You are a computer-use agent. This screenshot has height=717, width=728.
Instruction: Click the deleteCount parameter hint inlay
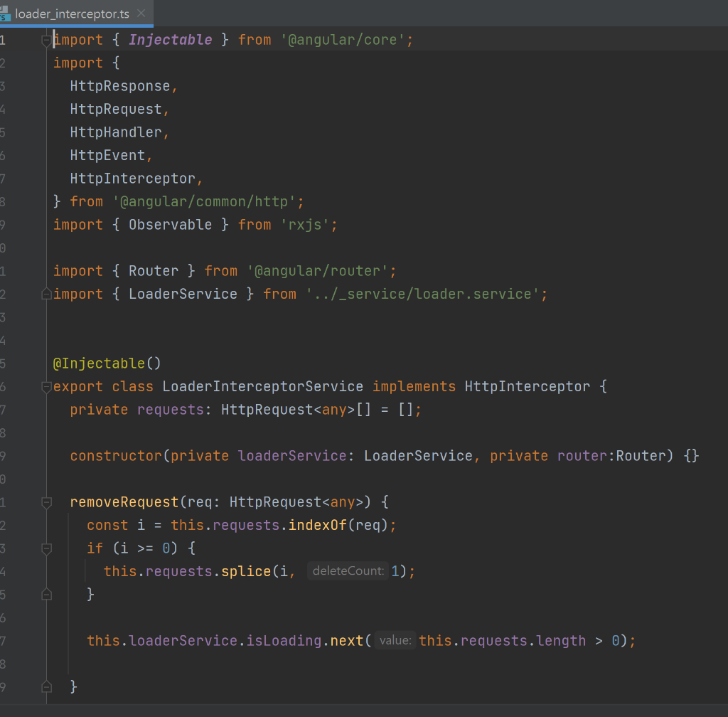[348, 570]
